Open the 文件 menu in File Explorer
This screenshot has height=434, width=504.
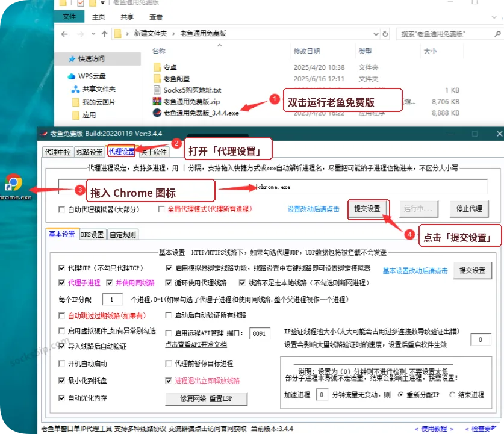69,17
